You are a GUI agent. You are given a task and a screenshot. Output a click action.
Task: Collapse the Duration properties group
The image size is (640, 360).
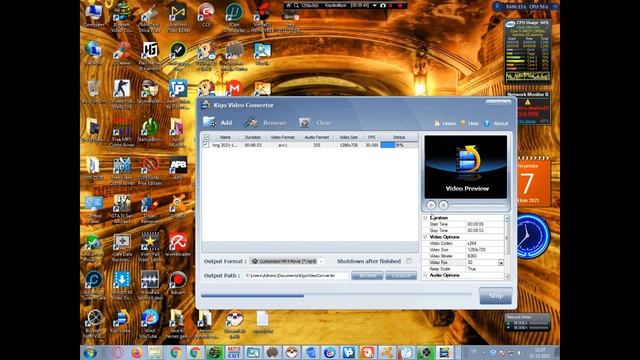point(425,218)
